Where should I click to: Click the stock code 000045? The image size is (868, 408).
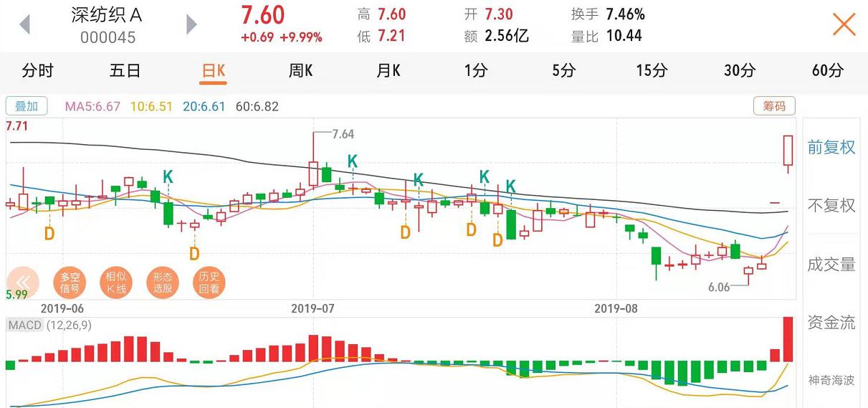(108, 37)
